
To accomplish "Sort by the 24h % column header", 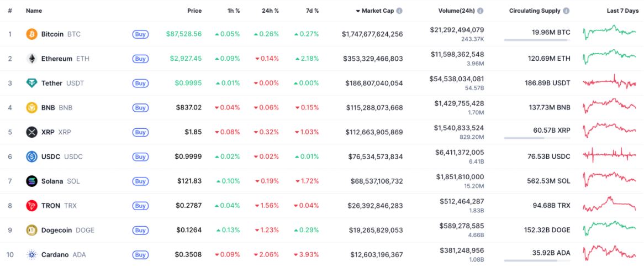I will [270, 11].
